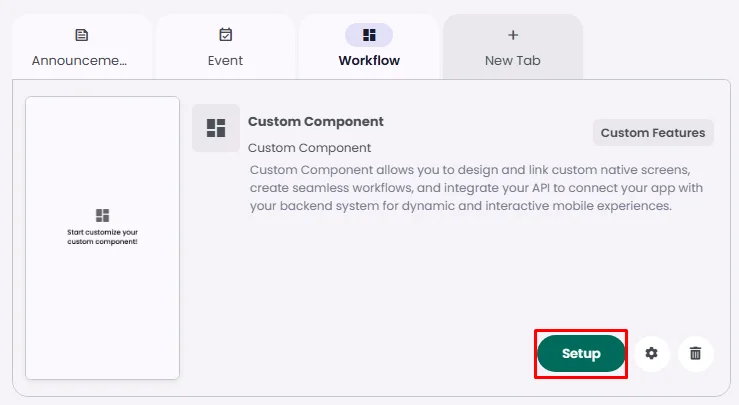Image resolution: width=739 pixels, height=405 pixels.
Task: Select the phone preview thumbnail
Action: 102,300
